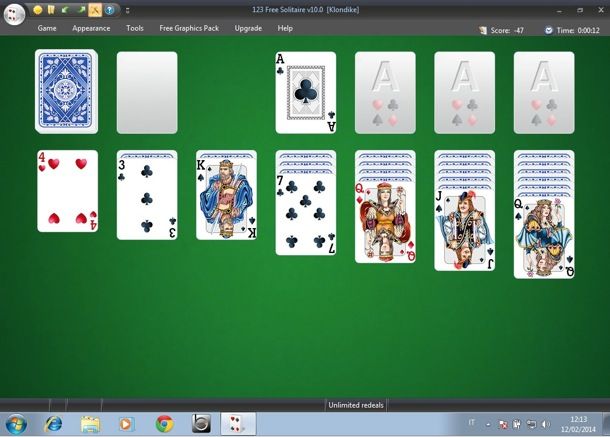Viewport: 610px width, 437px height.
Task: Click the Time: 0:00:12 readout
Action: [578, 30]
